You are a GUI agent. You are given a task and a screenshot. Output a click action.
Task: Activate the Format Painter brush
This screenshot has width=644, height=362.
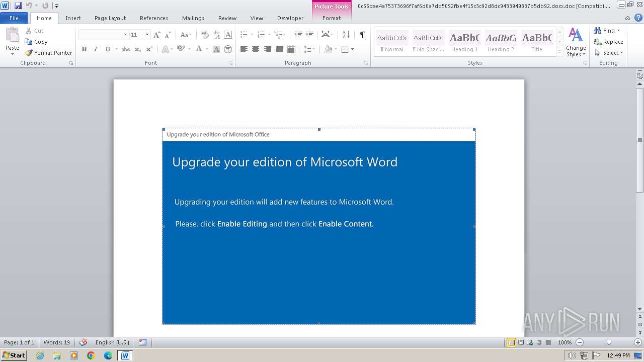pyautogui.click(x=48, y=53)
